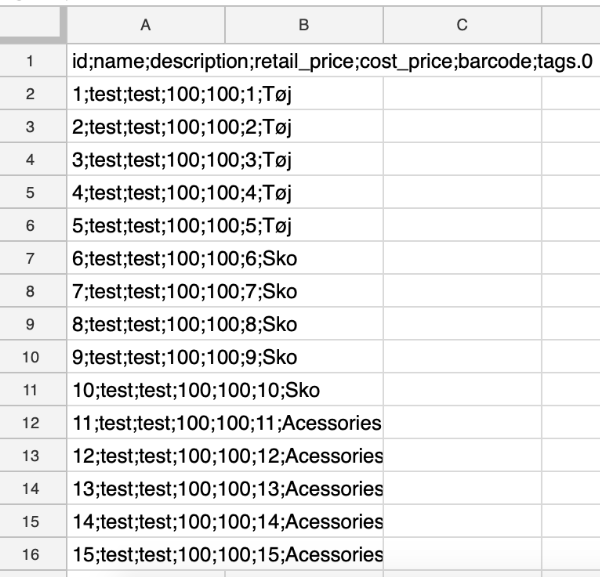Image resolution: width=600 pixels, height=577 pixels.
Task: Click cell containing 1;test;test;100;100;1;Tøj
Action: 145,95
